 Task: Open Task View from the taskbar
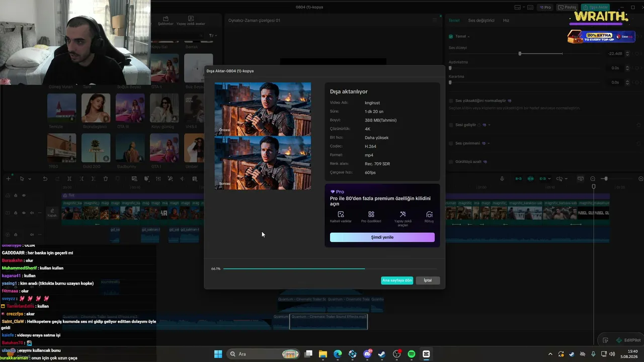pos(308,354)
